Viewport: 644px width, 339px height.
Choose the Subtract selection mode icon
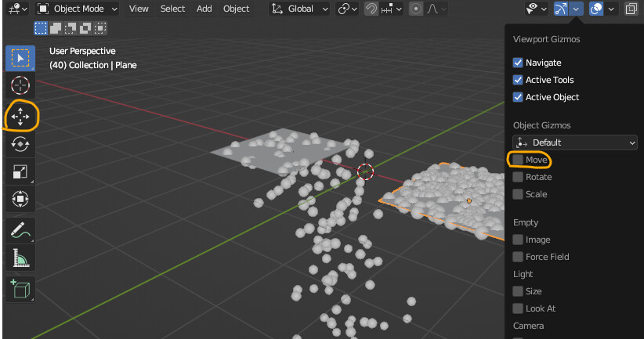pos(71,28)
